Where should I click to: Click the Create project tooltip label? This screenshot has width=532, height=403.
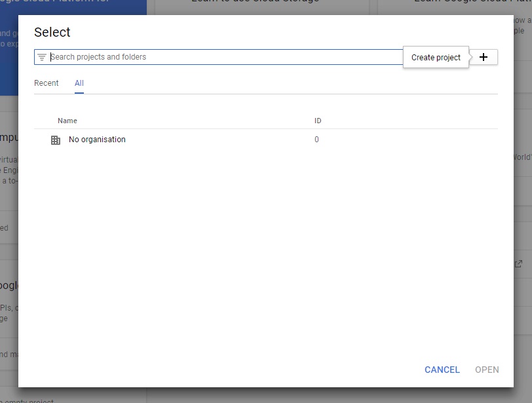(x=436, y=58)
